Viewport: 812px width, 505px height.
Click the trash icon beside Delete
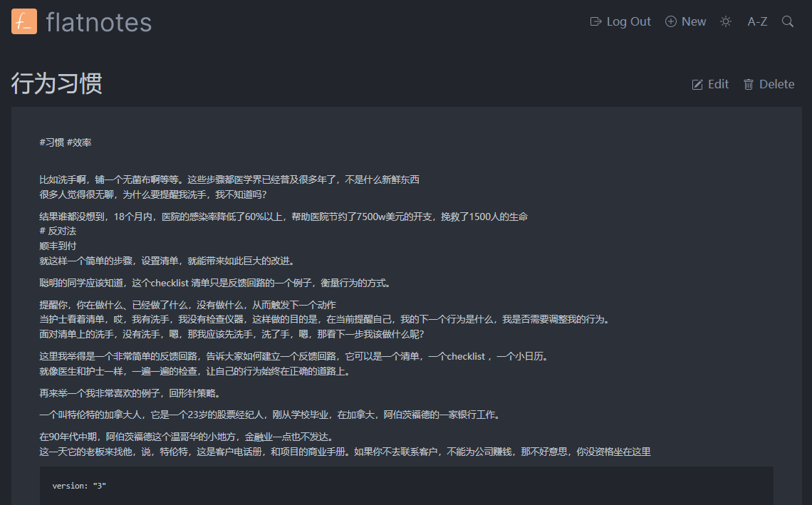click(x=748, y=84)
